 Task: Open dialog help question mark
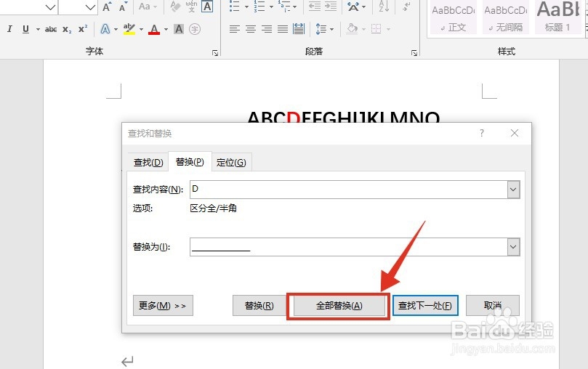click(x=482, y=133)
